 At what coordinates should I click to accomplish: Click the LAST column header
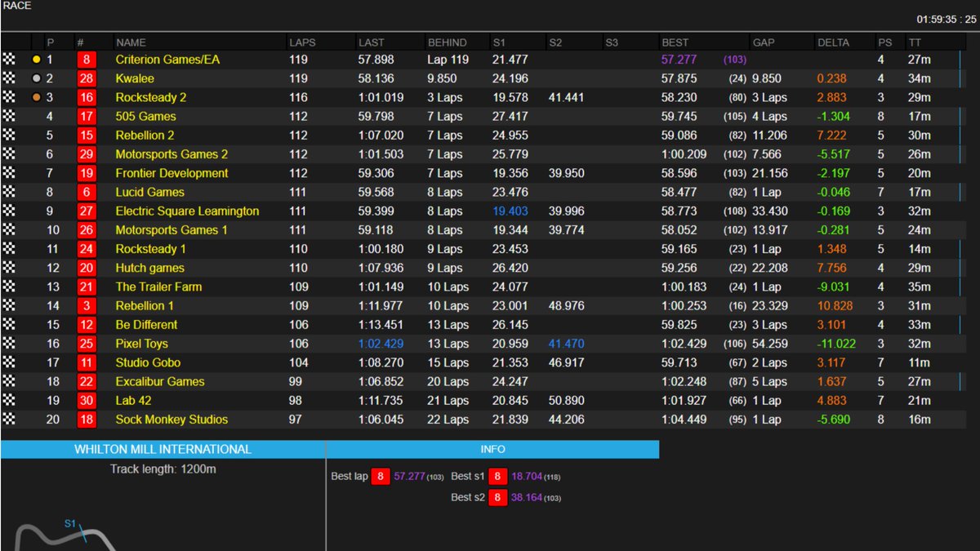[371, 42]
